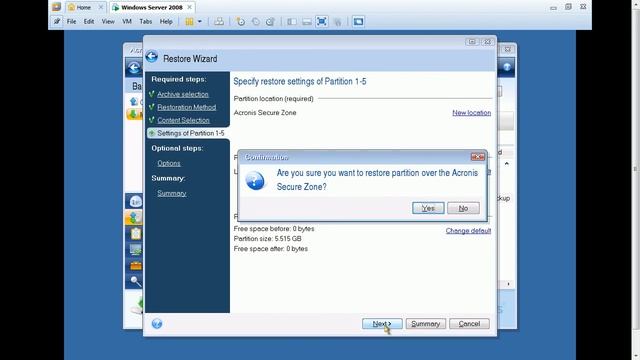Click the top disk icon in Acronis sidebar
This screenshot has width=640, height=360.
(x=136, y=201)
